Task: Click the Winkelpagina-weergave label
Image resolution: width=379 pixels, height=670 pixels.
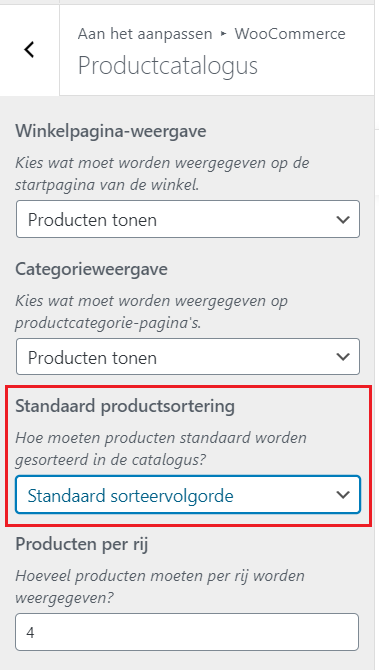Action: pyautogui.click(x=111, y=131)
